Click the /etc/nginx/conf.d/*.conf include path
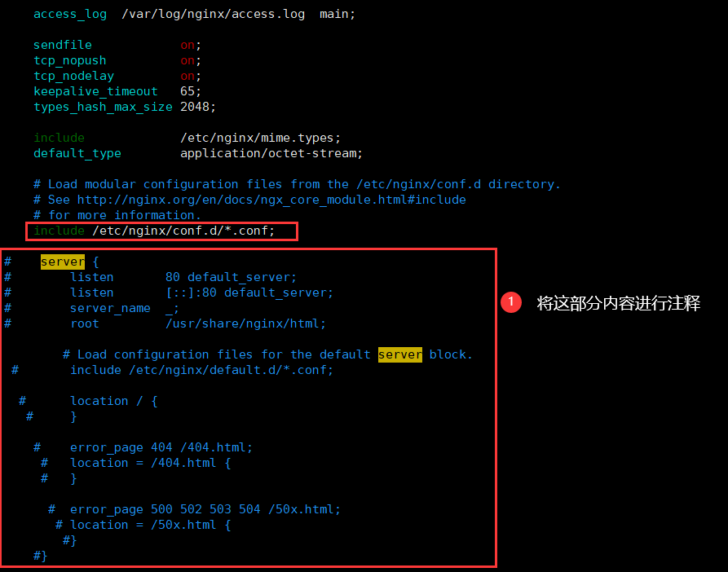728x572 pixels. 180,231
